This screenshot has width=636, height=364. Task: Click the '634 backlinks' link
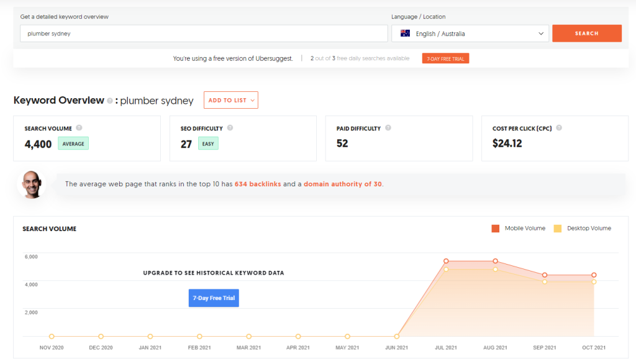(258, 184)
